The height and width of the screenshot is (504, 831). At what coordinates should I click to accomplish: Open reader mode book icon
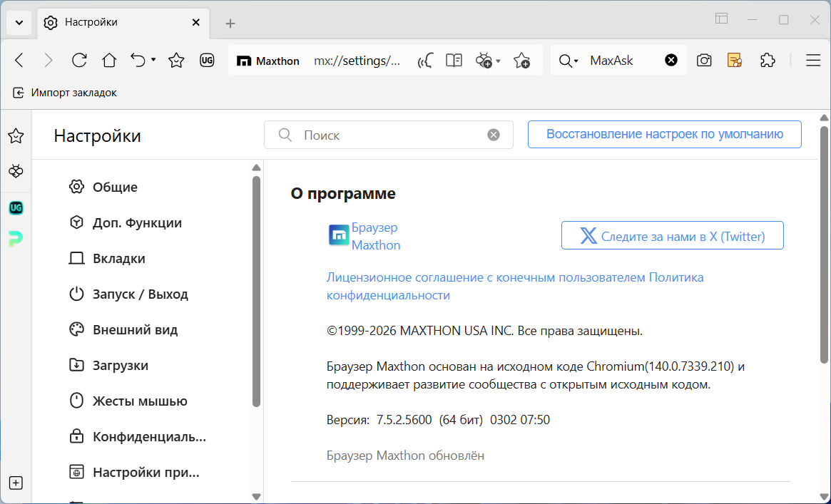pyautogui.click(x=454, y=61)
